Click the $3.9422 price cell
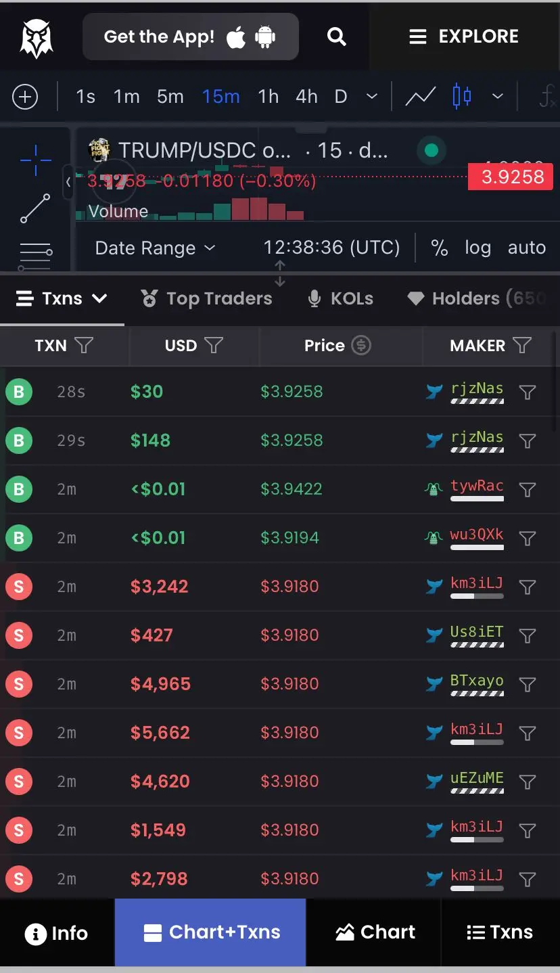 pos(291,489)
